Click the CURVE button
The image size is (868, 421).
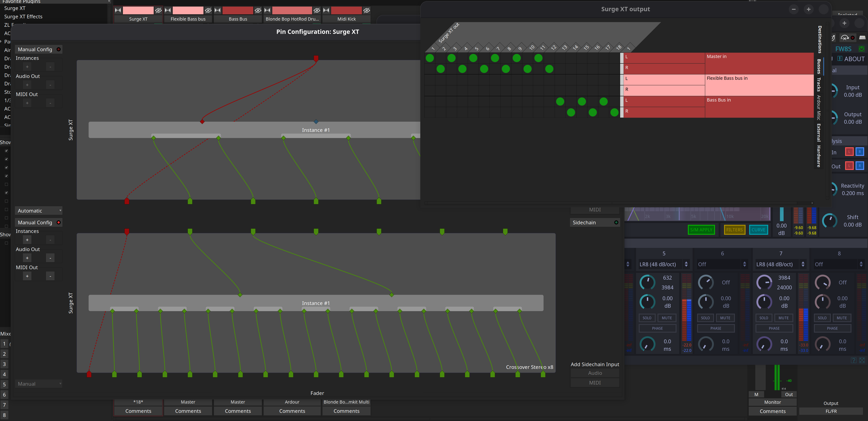(x=758, y=230)
